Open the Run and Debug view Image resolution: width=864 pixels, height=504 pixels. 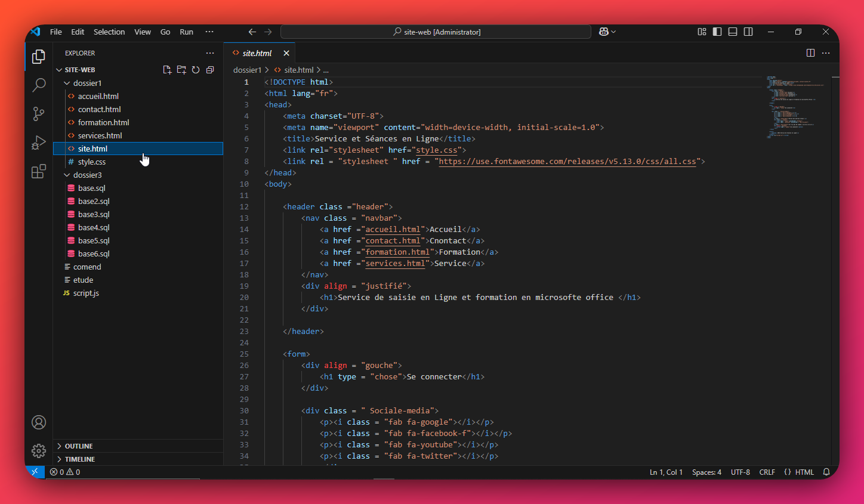coord(39,143)
